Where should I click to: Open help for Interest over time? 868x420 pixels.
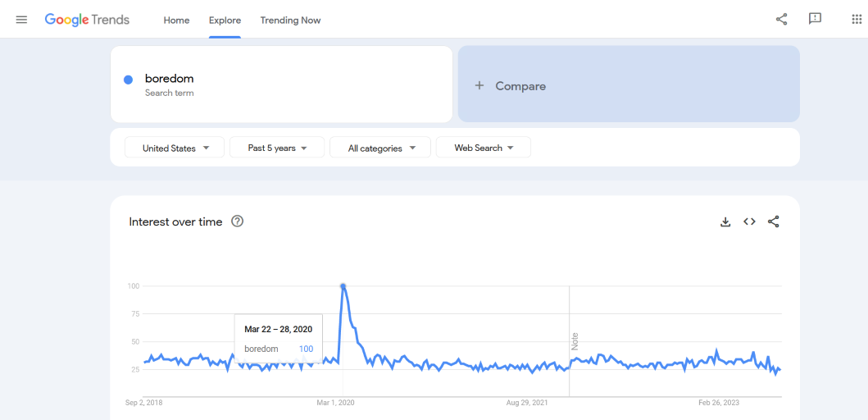click(x=238, y=221)
